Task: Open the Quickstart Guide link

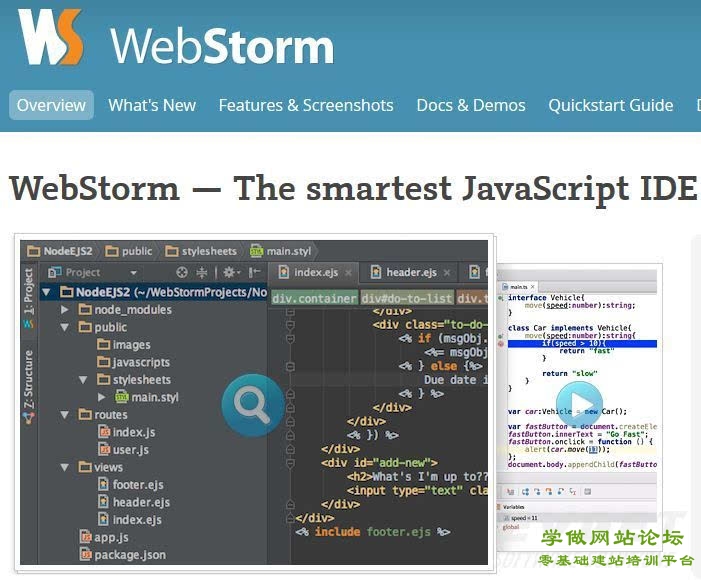Action: click(x=610, y=105)
